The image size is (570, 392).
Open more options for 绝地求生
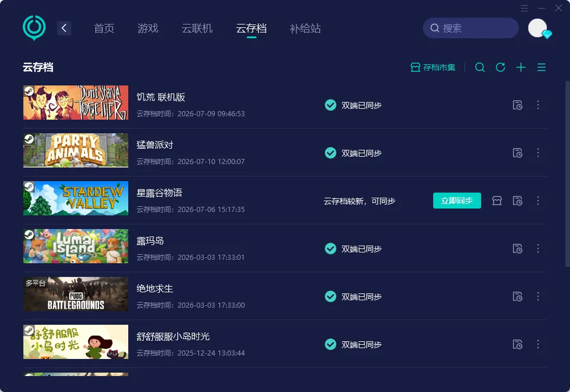[538, 296]
